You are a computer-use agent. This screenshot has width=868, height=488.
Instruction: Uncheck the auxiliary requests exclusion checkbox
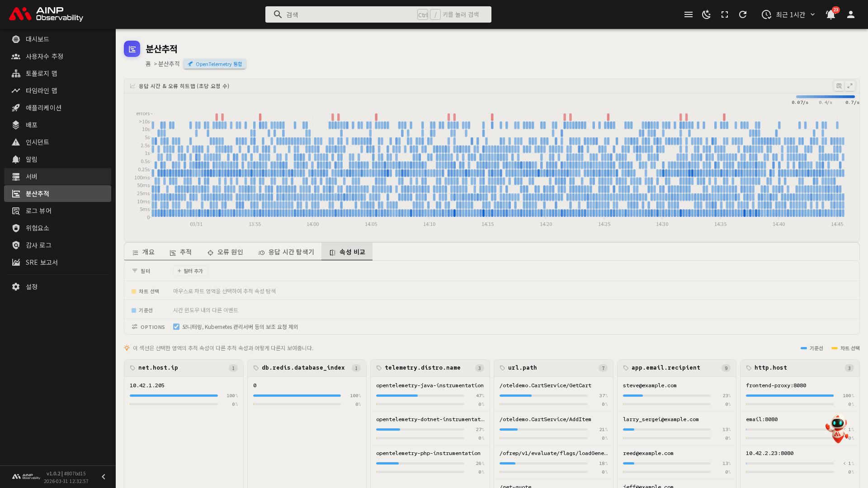176,327
